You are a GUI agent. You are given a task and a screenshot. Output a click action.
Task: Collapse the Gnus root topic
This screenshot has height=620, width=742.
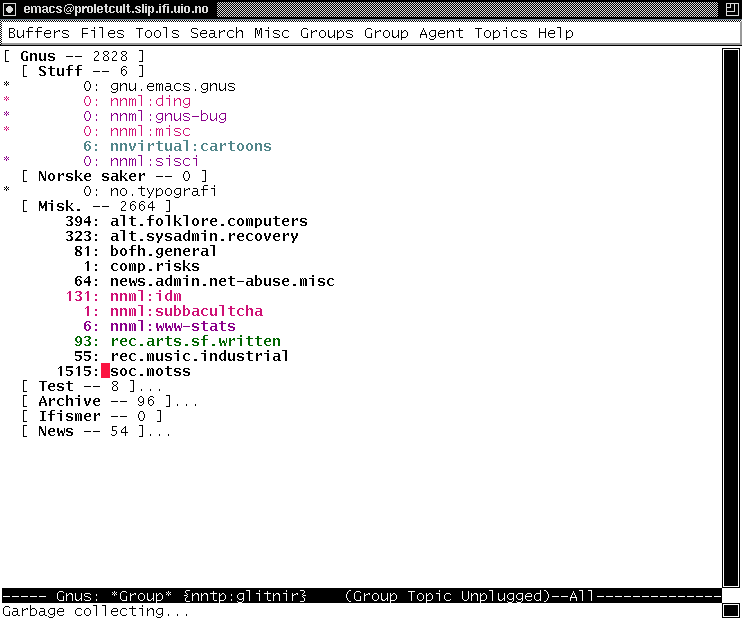point(74,56)
